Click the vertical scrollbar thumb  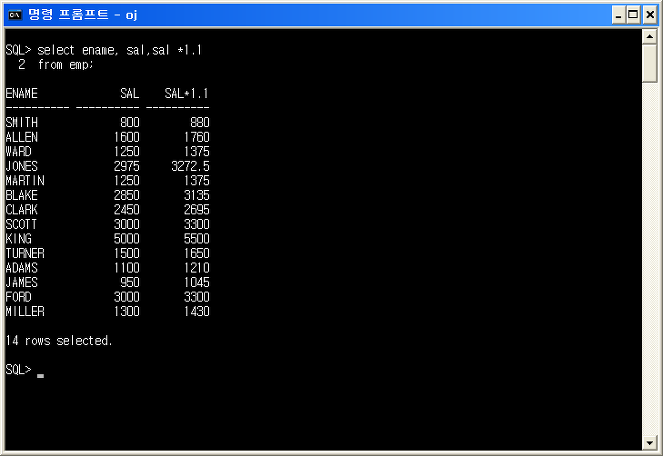pyautogui.click(x=649, y=63)
